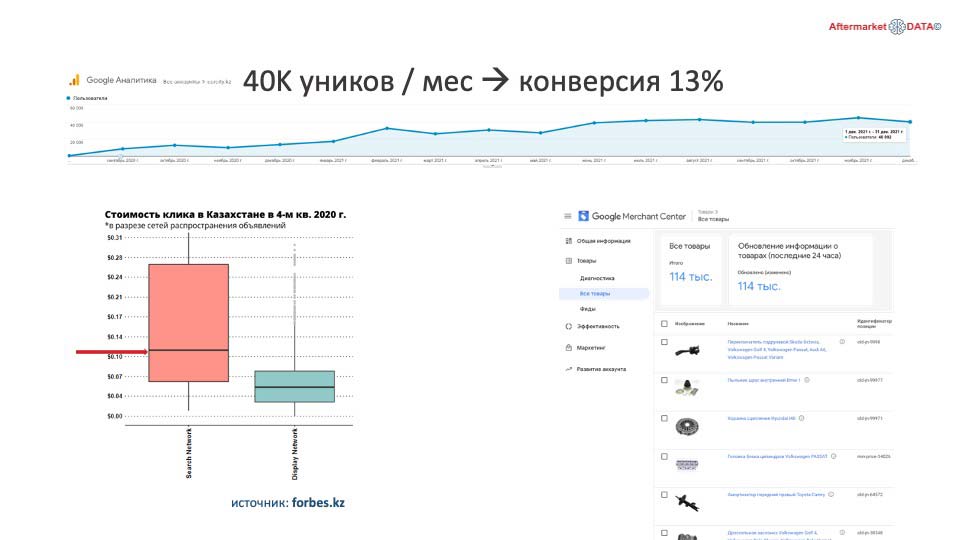This screenshot has width=960, height=540.
Task: Click the Общая информация sidebar icon
Action: [568, 241]
